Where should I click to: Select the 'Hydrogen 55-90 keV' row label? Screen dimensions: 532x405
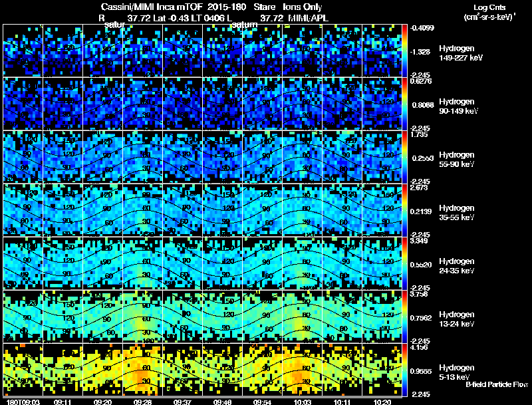pyautogui.click(x=457, y=160)
